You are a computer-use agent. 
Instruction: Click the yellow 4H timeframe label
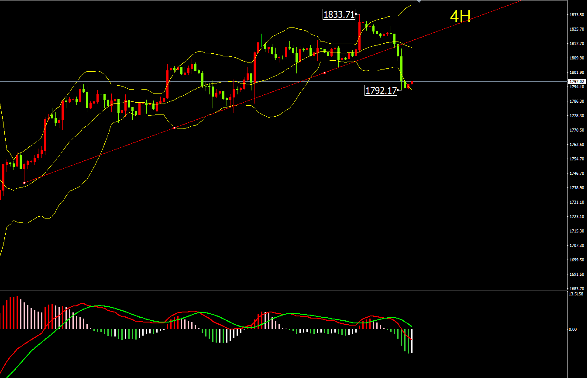(x=460, y=17)
